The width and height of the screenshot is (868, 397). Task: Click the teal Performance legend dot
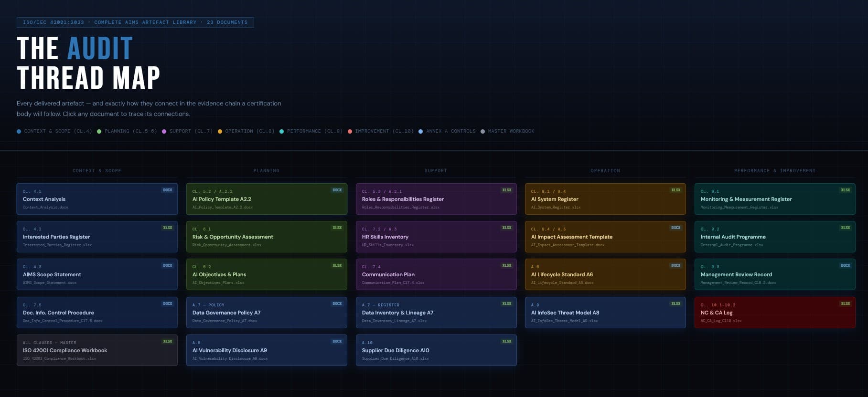281,131
